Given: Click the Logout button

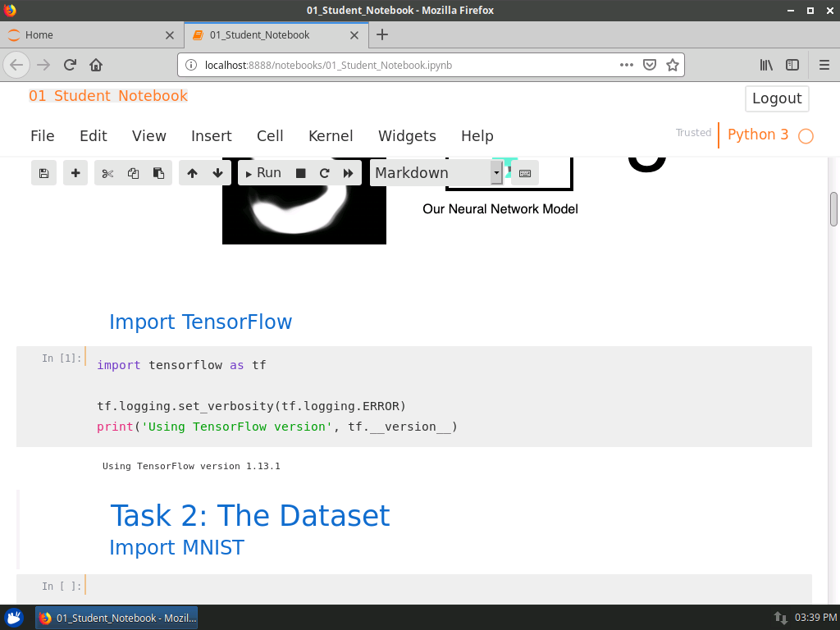Looking at the screenshot, I should [777, 98].
